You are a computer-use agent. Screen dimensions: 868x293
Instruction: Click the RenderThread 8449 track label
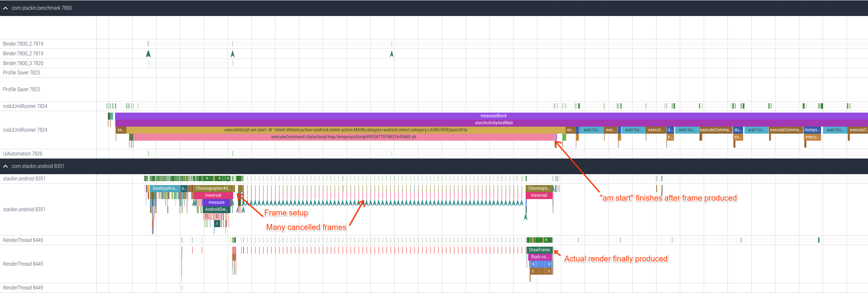point(23,288)
